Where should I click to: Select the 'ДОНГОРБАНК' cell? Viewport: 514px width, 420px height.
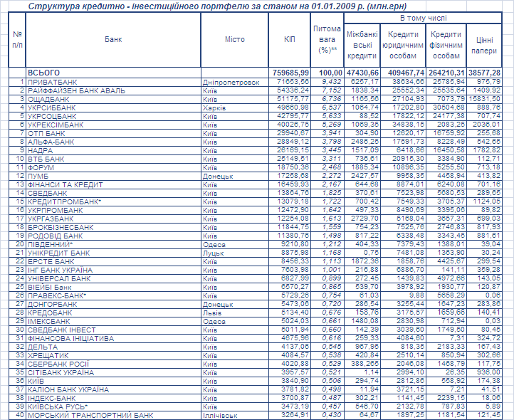[113, 304]
